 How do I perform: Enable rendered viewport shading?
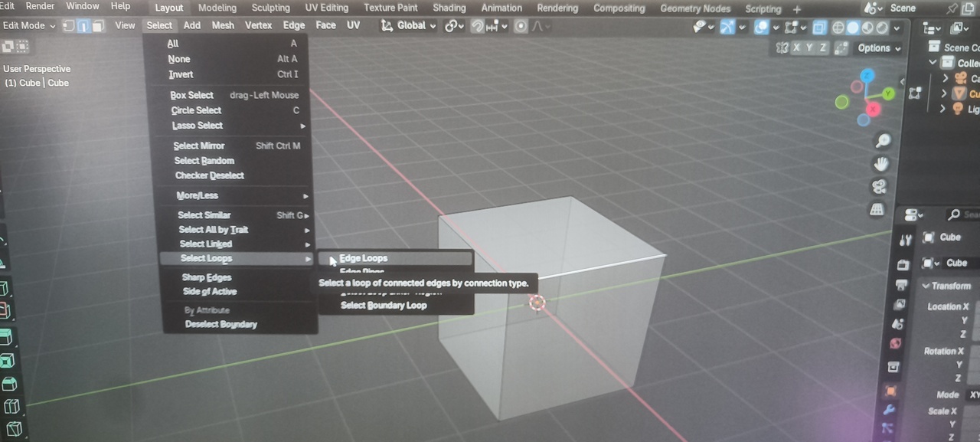coord(882,28)
